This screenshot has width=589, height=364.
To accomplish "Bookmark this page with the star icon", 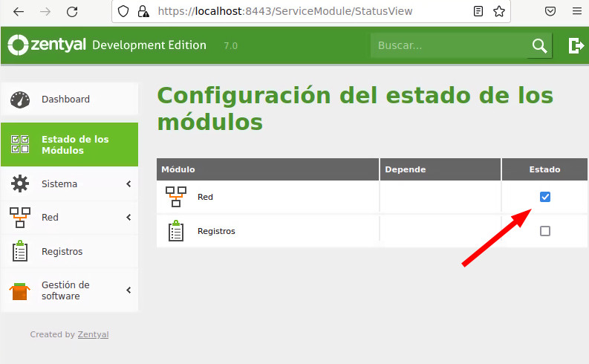I will pyautogui.click(x=499, y=11).
